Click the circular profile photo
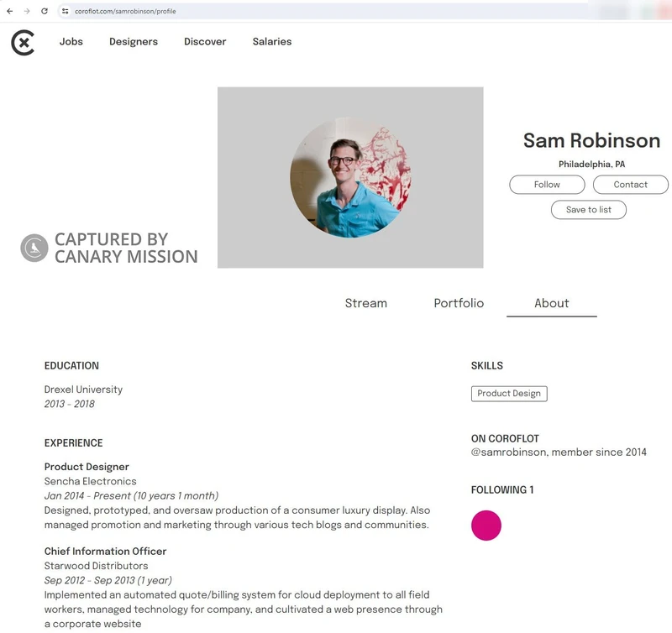This screenshot has width=672, height=633. [x=350, y=178]
